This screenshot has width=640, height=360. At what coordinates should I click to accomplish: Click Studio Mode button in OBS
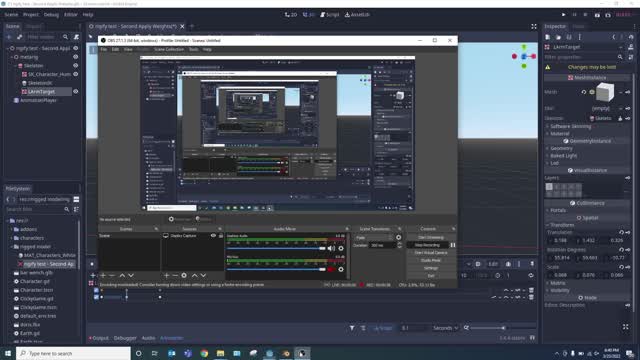[431, 260]
